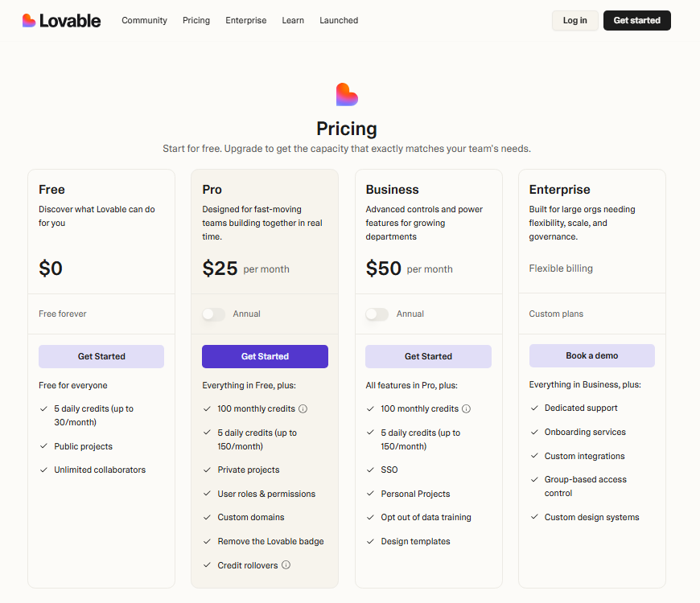Open the Community nav item

pyautogui.click(x=144, y=21)
